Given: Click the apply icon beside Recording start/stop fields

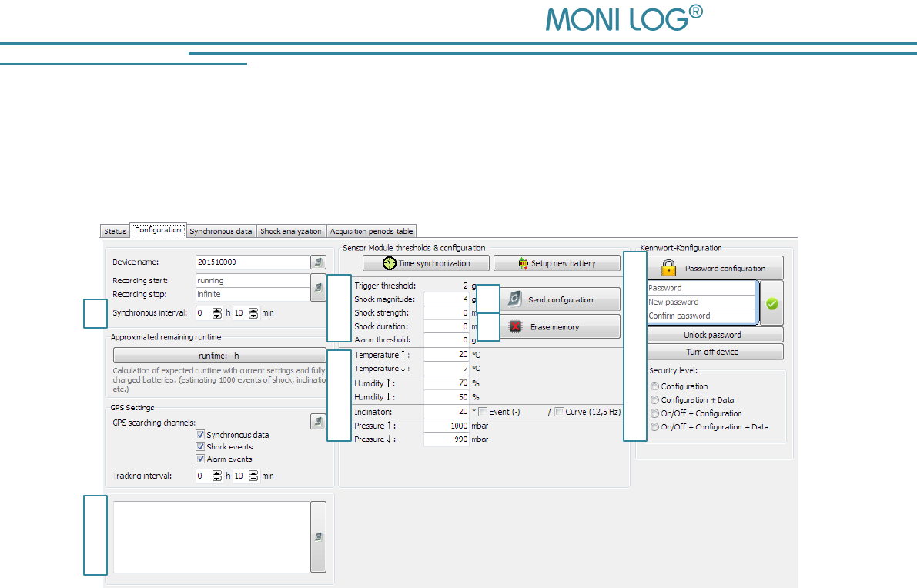Looking at the screenshot, I should [x=318, y=288].
